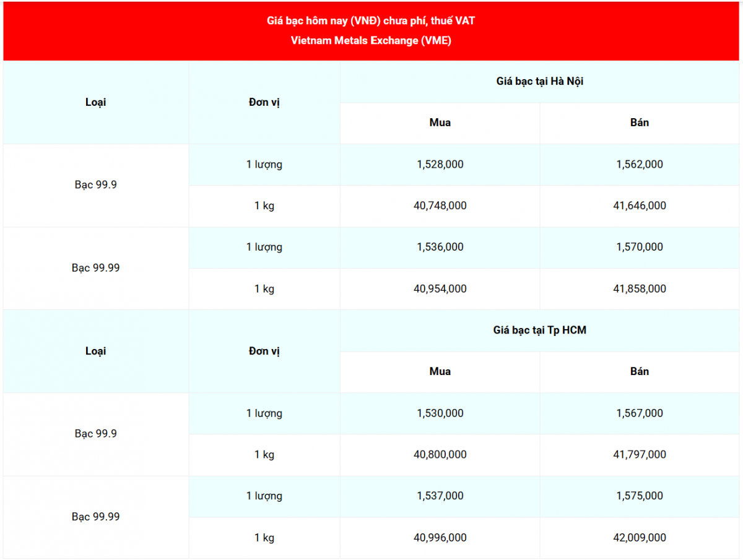The image size is (743, 560).
Task: Click Tp HCM sell price 41,797,000
Action: click(x=640, y=455)
